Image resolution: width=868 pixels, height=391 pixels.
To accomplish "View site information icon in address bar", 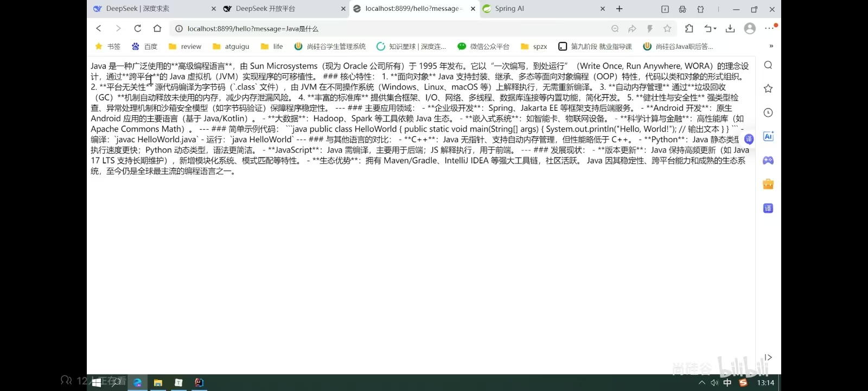I will point(179,29).
